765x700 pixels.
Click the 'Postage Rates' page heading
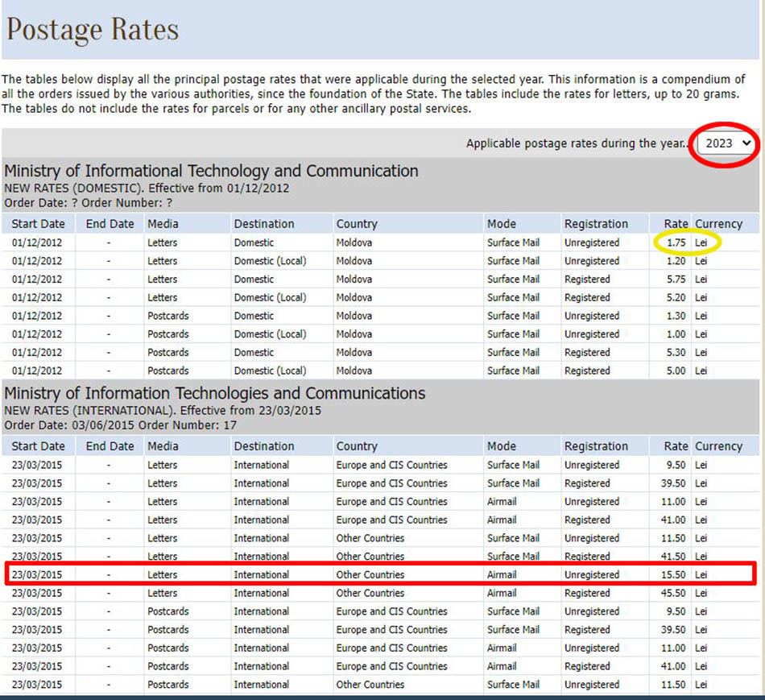(93, 29)
